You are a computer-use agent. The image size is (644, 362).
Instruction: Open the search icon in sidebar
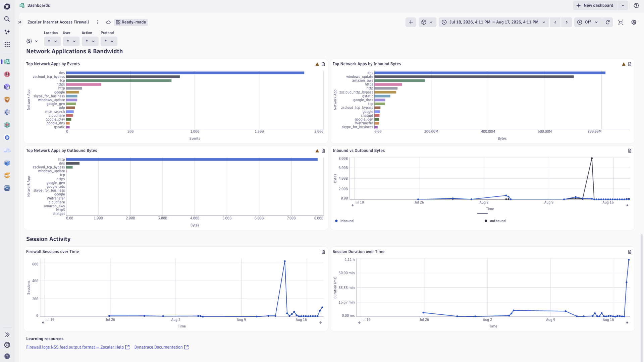tap(7, 19)
